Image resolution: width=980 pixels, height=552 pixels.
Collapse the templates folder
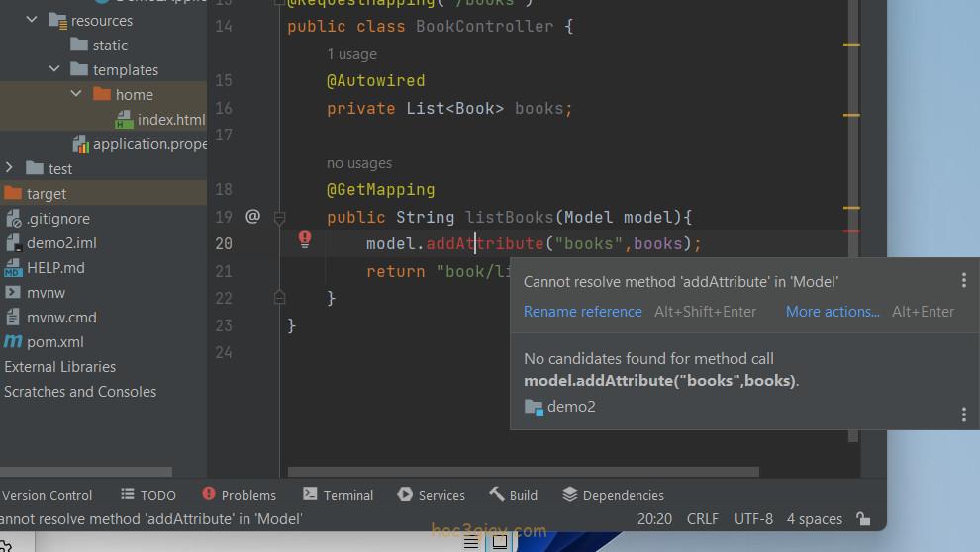click(54, 69)
